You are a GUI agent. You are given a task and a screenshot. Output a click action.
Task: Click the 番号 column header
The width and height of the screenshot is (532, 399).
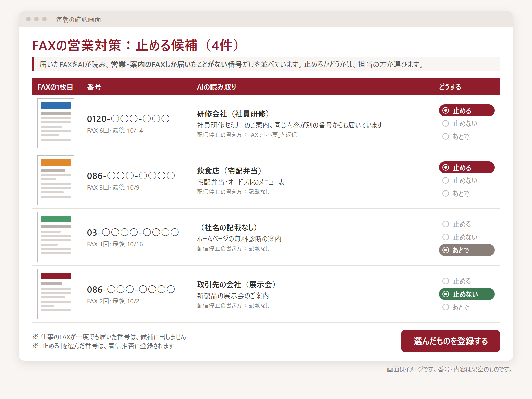[x=94, y=87]
